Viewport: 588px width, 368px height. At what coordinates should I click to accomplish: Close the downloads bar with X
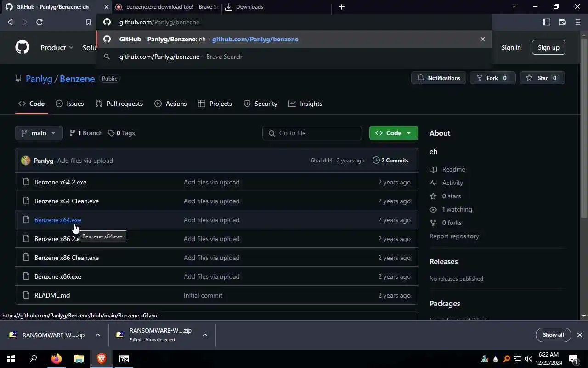click(580, 335)
